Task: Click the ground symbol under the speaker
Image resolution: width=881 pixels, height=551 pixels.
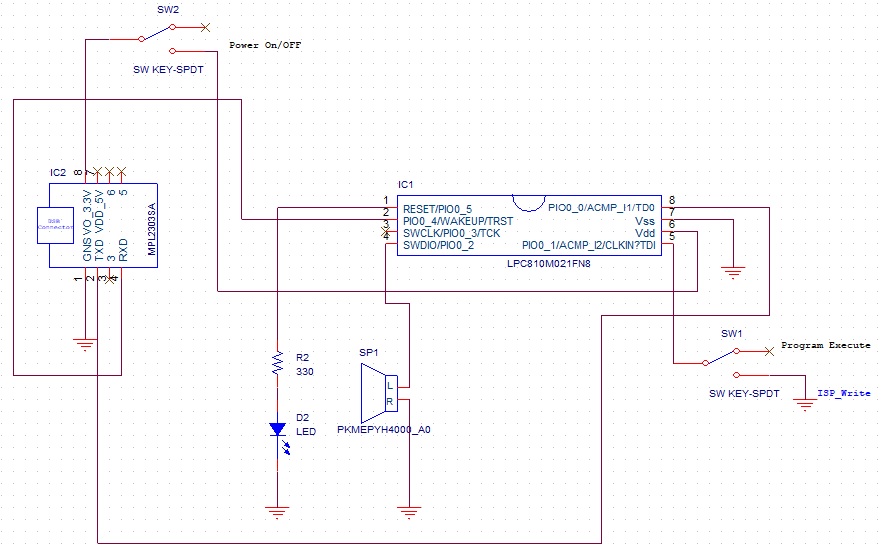Action: click(x=409, y=513)
